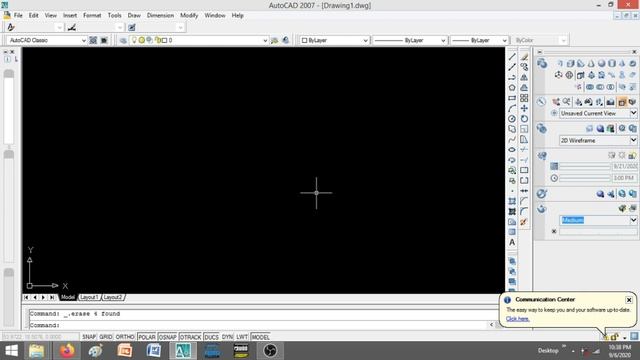
Task: Open Dimension Style icon in Styles toolbar
Action: click(72, 27)
